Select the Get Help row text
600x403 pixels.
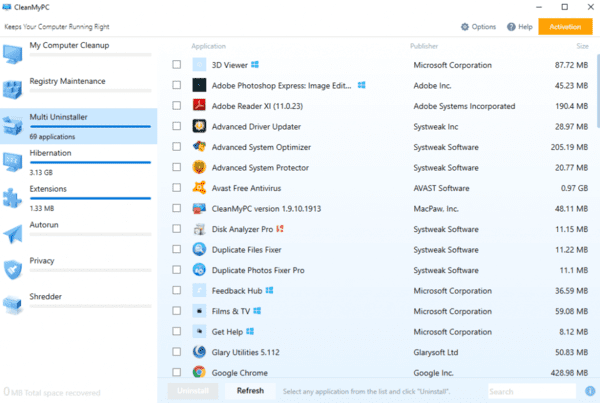tap(227, 332)
